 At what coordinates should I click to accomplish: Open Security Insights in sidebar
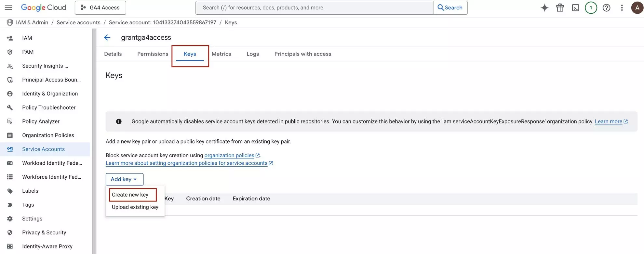[45, 66]
